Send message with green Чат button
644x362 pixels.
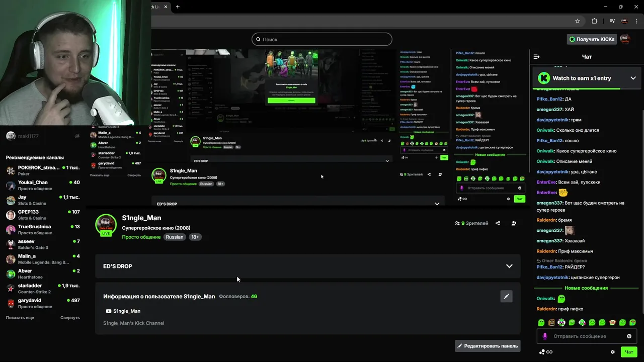click(x=629, y=352)
